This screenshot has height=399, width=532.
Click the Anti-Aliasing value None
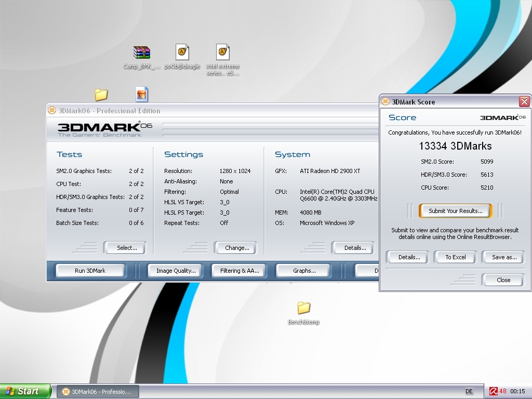pyautogui.click(x=226, y=181)
